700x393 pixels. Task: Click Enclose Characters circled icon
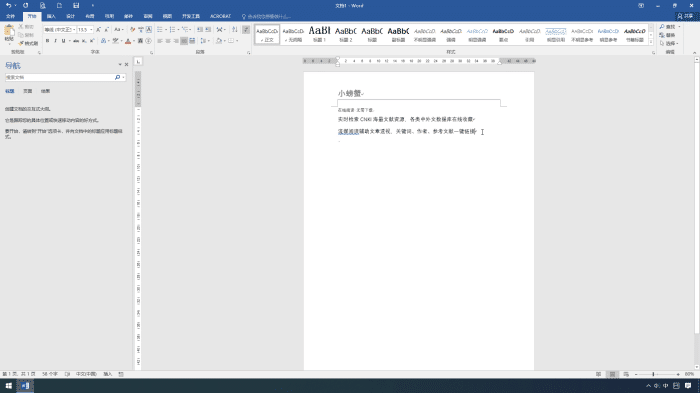(149, 41)
